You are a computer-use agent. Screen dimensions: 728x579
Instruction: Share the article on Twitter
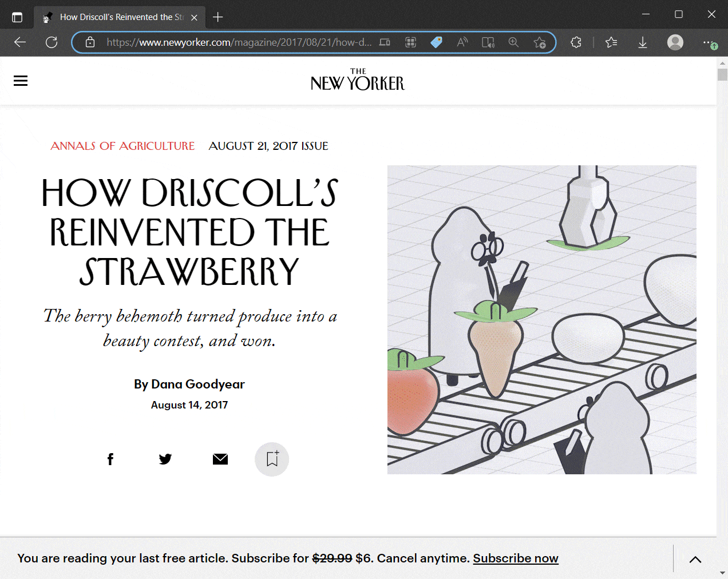click(x=165, y=459)
